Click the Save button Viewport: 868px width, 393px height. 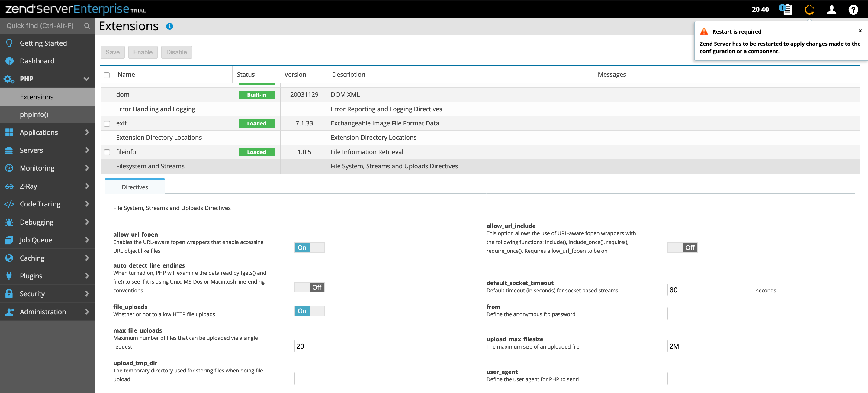[x=112, y=52]
